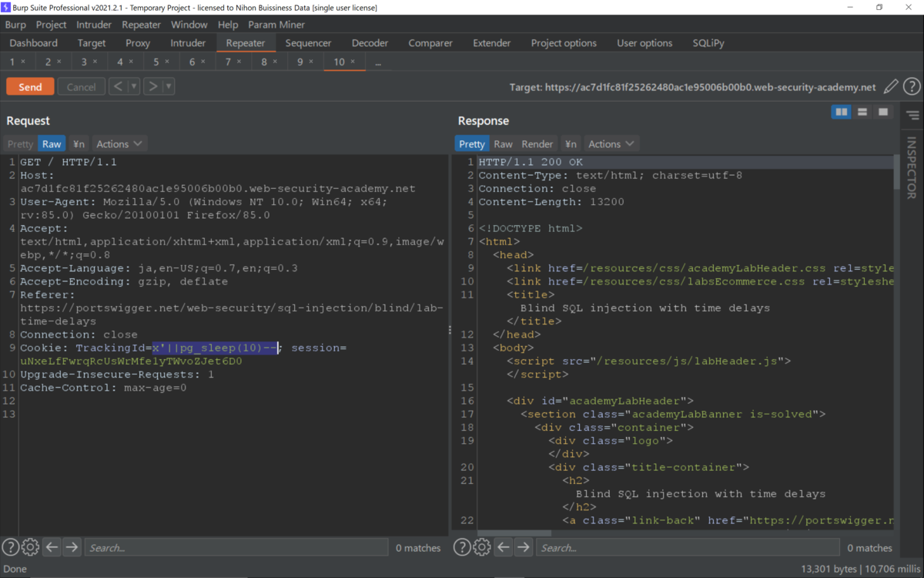This screenshot has height=578, width=924.
Task: Expand back history dropdown arrow
Action: pos(134,86)
